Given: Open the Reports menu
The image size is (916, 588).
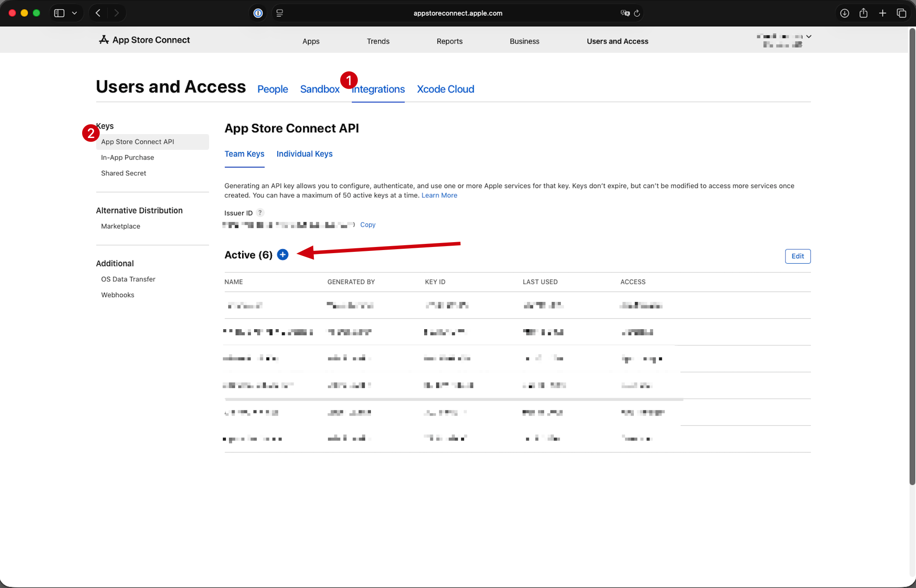Looking at the screenshot, I should (449, 41).
